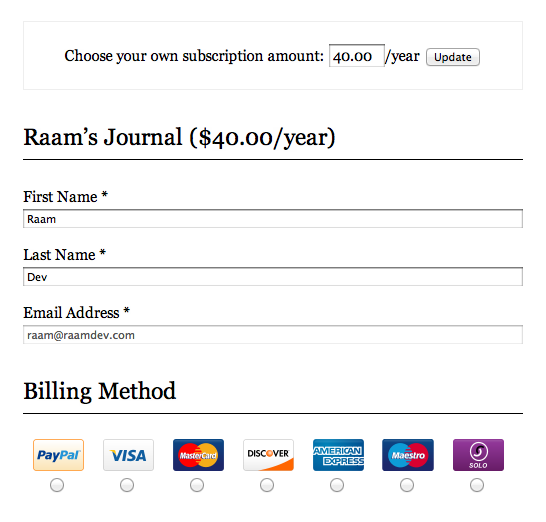Click the American Express logo
The height and width of the screenshot is (522, 546).
(x=338, y=455)
